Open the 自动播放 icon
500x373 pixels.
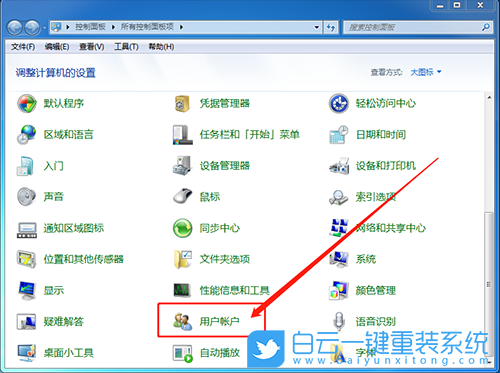click(x=183, y=353)
